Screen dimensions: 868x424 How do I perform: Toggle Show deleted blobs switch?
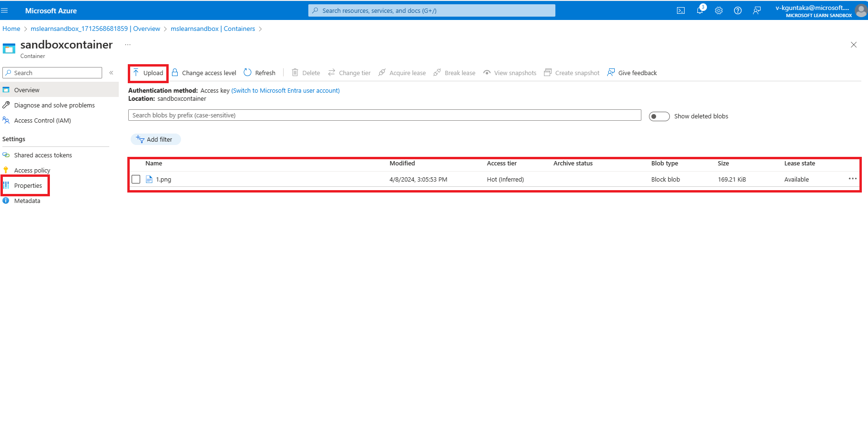[659, 116]
